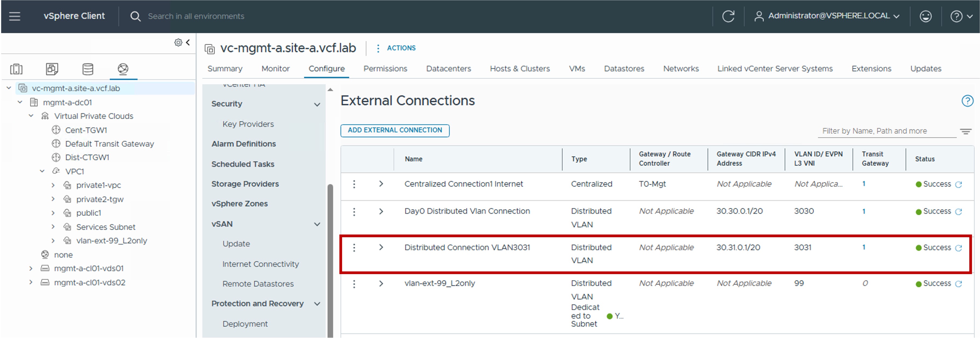Screen dimensions: 980x338
Task: Open the External Connections help icon
Action: [x=967, y=101]
